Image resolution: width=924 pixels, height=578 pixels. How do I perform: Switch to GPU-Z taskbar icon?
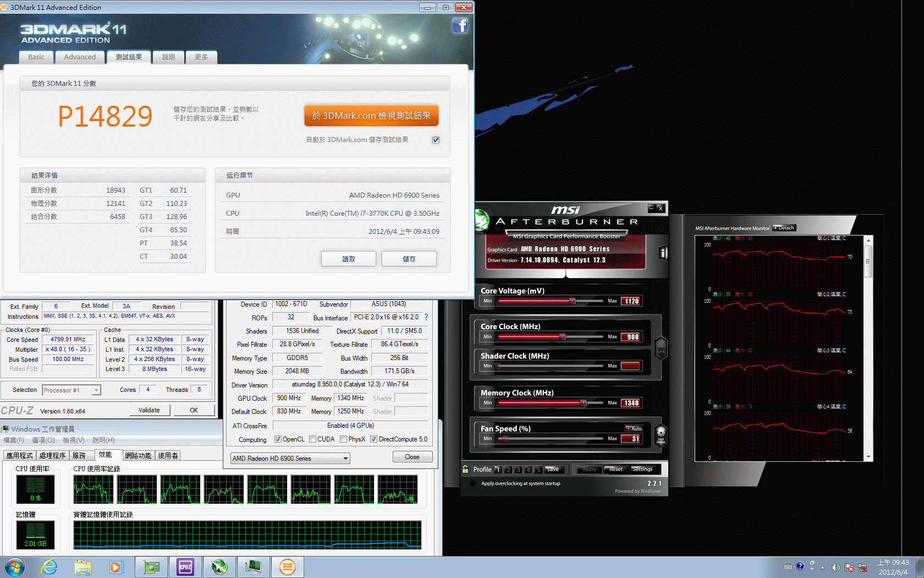click(x=151, y=567)
